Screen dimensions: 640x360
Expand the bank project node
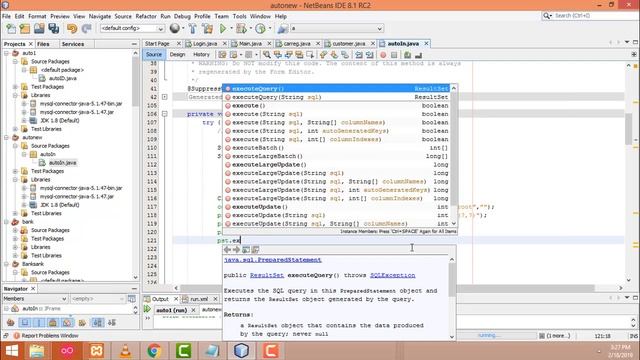click(7, 222)
